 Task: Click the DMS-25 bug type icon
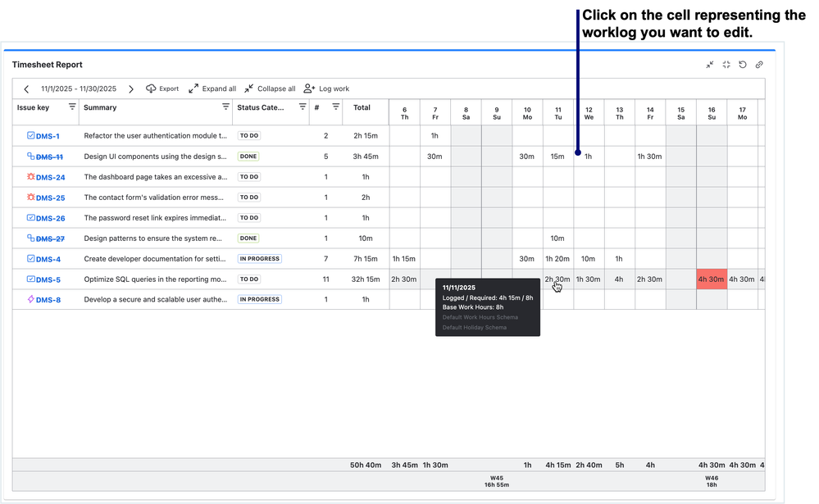click(x=31, y=197)
